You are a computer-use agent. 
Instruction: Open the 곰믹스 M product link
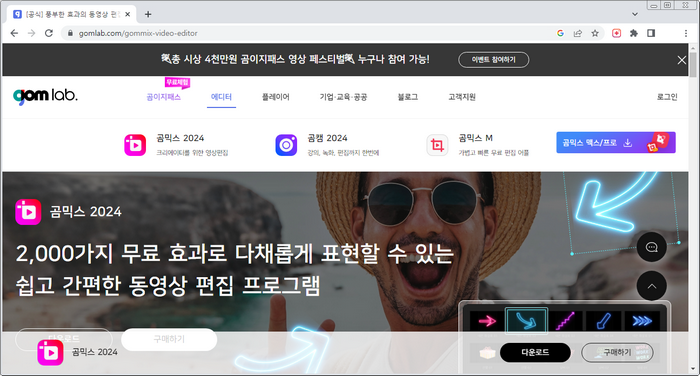[x=476, y=138]
